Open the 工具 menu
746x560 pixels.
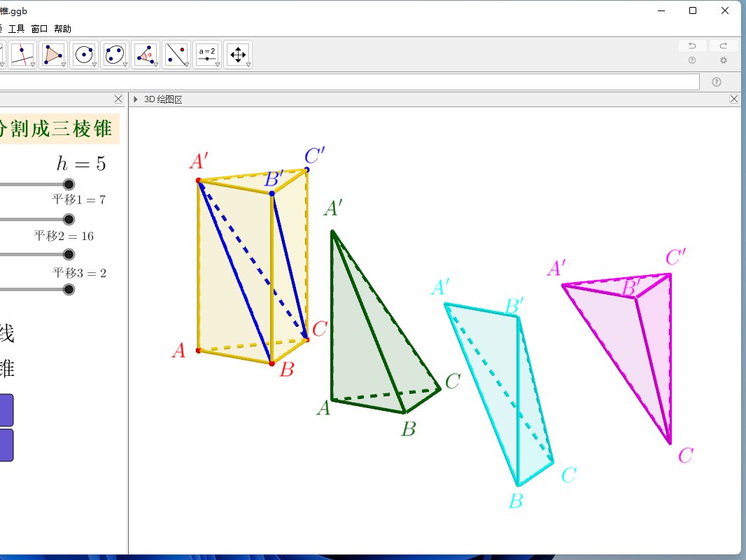(x=16, y=29)
